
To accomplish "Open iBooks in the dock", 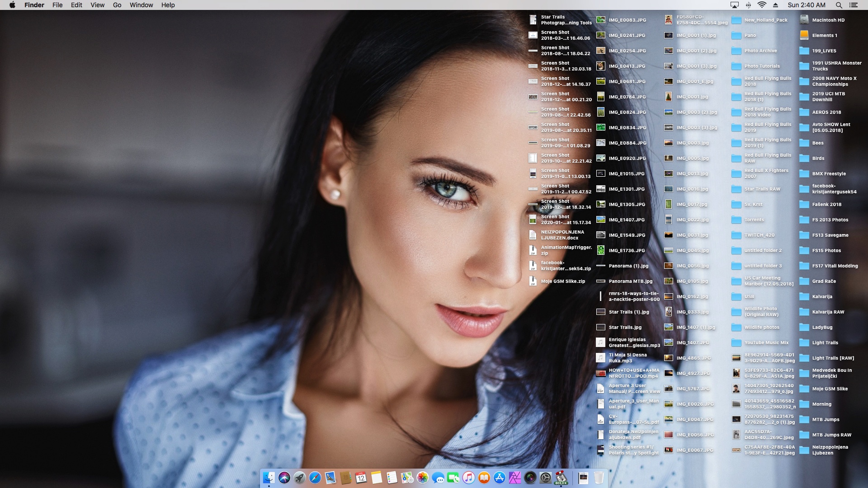I will [x=484, y=478].
